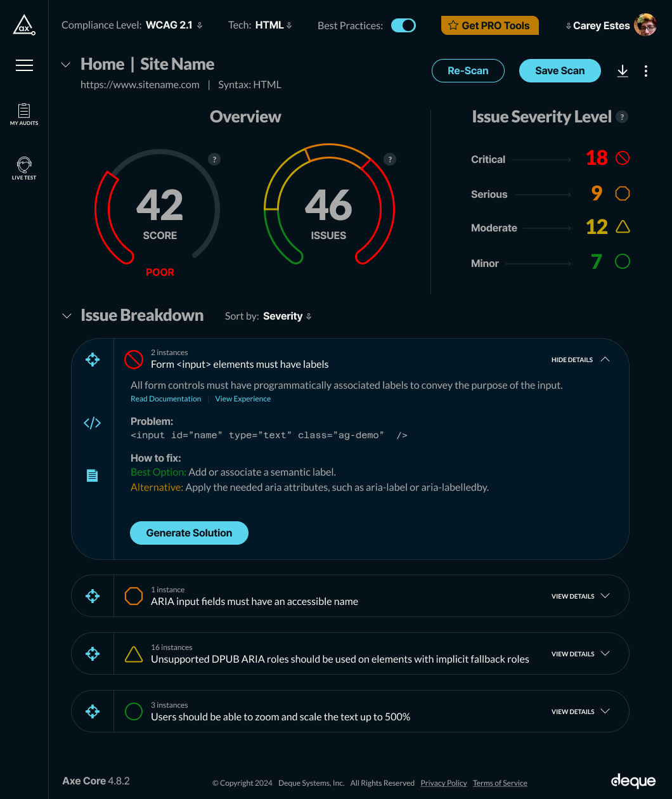View details of zoom and scale text issue
The image size is (672, 799).
click(581, 711)
